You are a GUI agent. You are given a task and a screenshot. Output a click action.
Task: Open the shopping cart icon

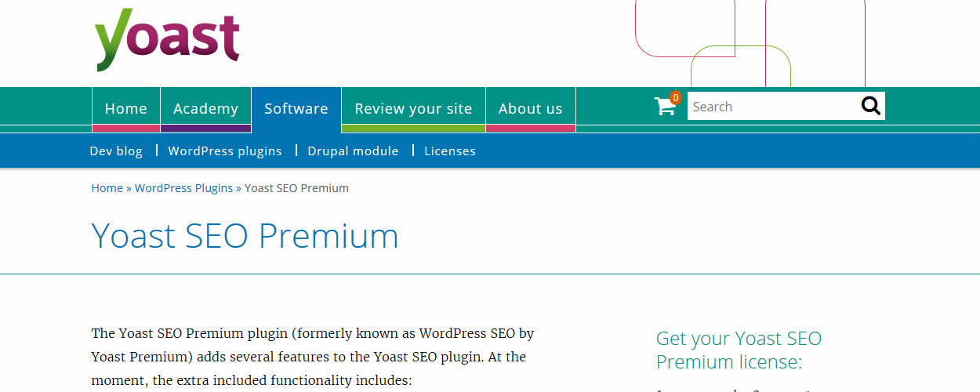pyautogui.click(x=665, y=107)
